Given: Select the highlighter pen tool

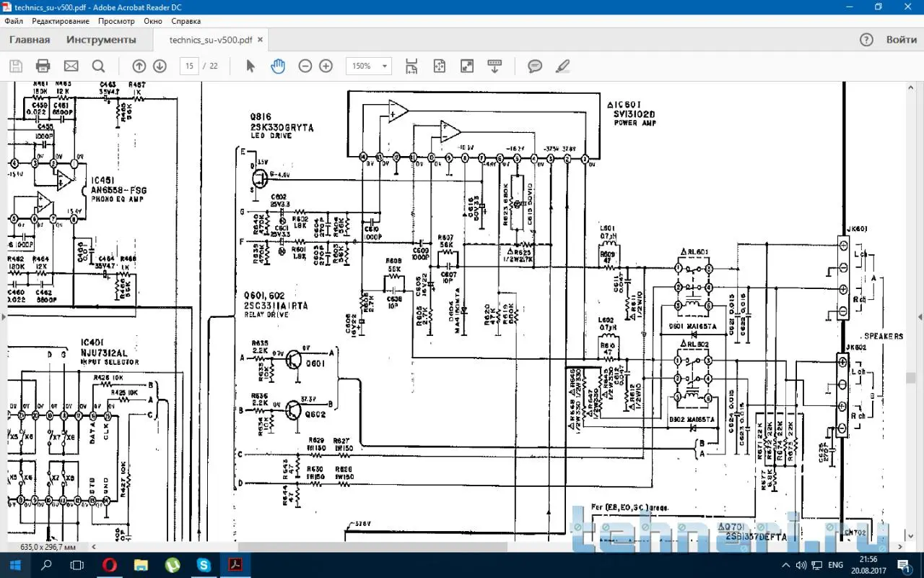Looking at the screenshot, I should [x=563, y=66].
